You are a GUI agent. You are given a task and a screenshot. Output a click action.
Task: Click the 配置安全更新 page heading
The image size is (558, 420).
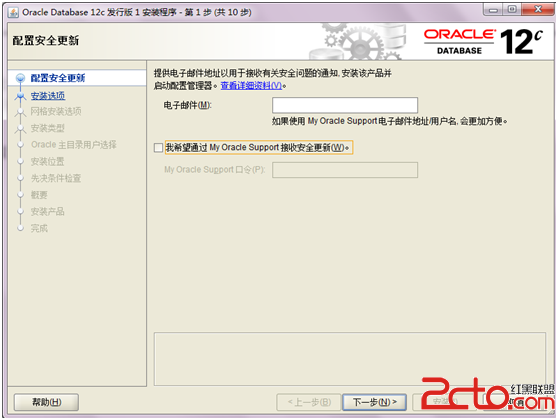click(x=46, y=41)
